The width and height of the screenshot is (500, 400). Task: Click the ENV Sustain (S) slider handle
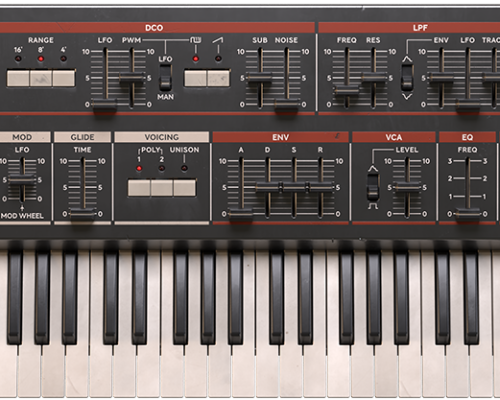tap(294, 187)
